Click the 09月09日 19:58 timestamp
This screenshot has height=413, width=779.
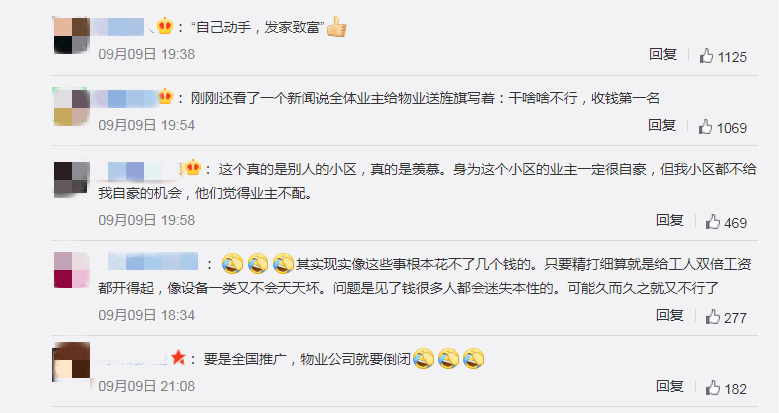147,220
